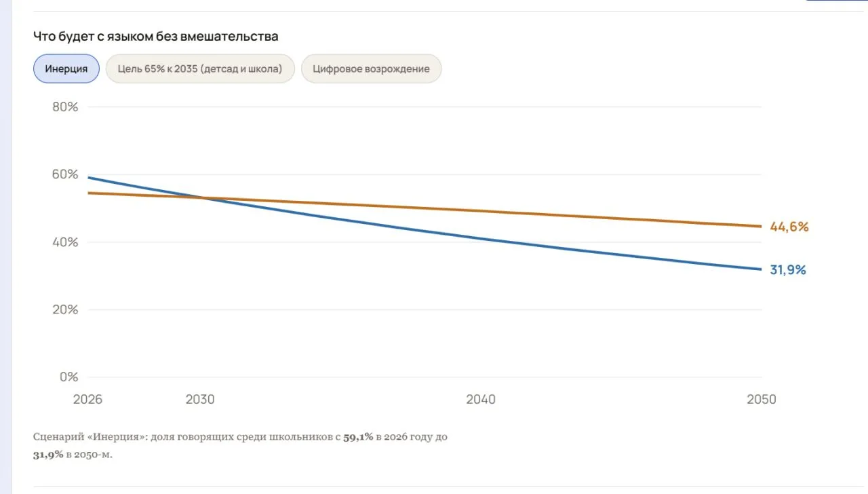Image resolution: width=868 pixels, height=494 pixels.
Task: Click the 44,6% orange end label
Action: pyautogui.click(x=789, y=227)
